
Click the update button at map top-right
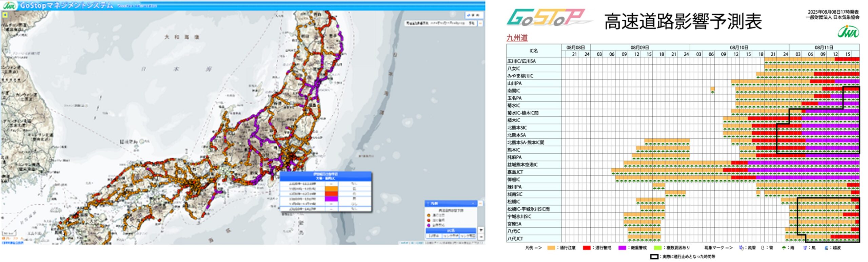point(473,15)
